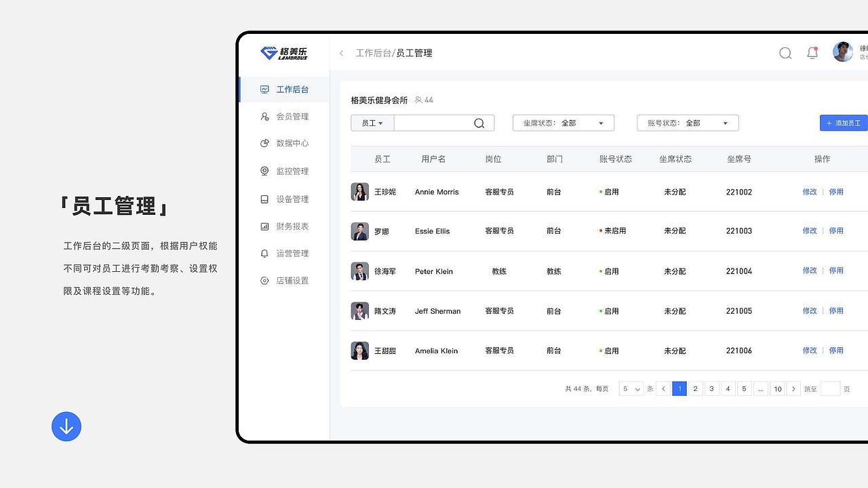The height and width of the screenshot is (488, 868).
Task: Click 修改 link for Peter Klein
Action: click(810, 270)
